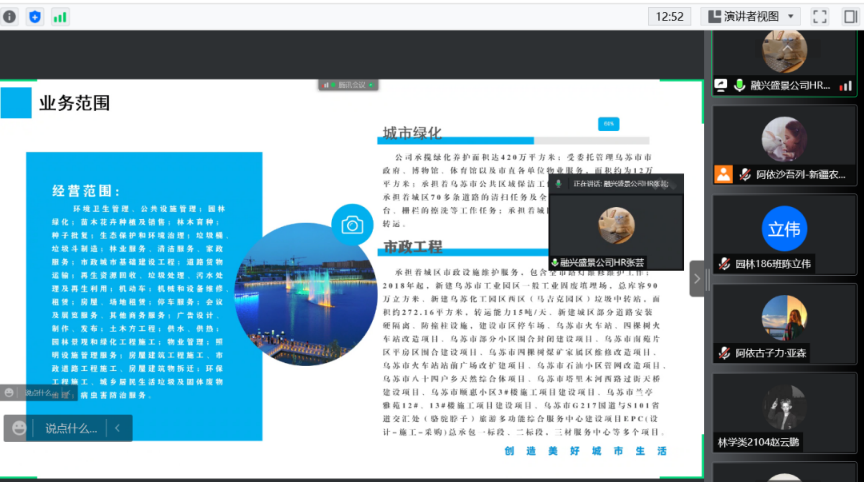Open the 演讲者视图 view dropdown
The height and width of the screenshot is (482, 864).
coord(750,16)
